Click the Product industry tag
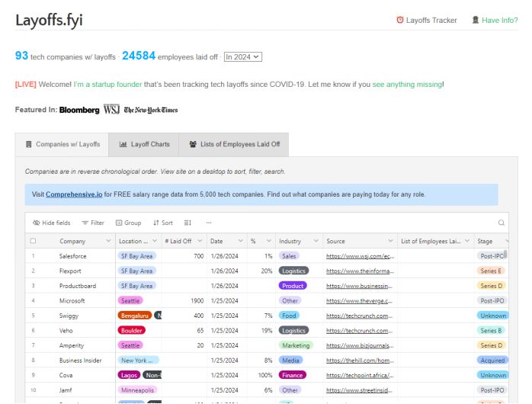The height and width of the screenshot is (404, 532). point(293,286)
